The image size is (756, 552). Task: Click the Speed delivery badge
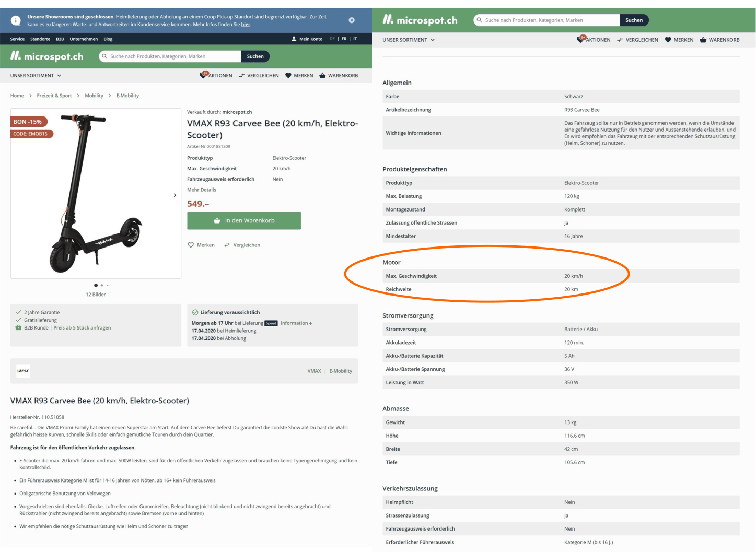click(271, 323)
